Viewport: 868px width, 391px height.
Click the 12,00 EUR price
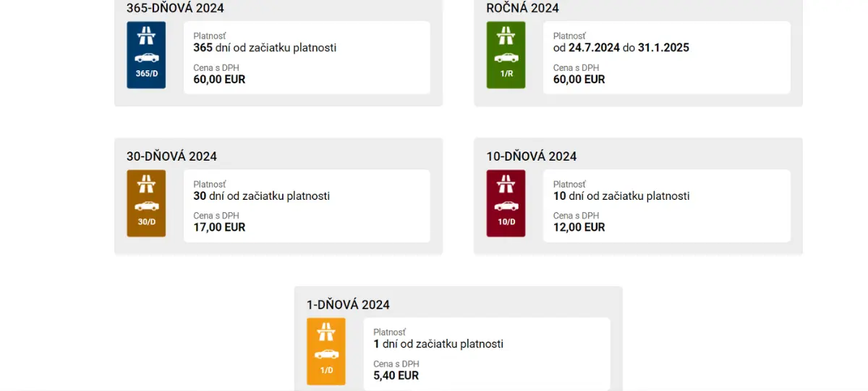tap(579, 227)
